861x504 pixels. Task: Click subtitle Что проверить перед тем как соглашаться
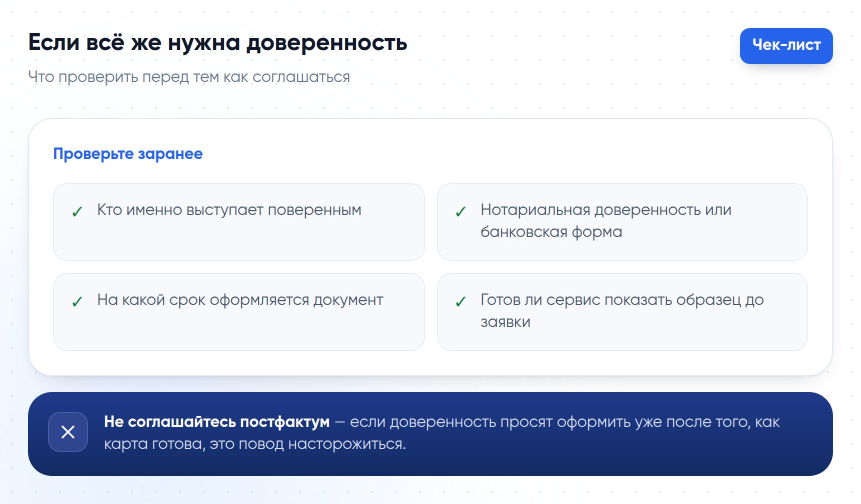189,77
